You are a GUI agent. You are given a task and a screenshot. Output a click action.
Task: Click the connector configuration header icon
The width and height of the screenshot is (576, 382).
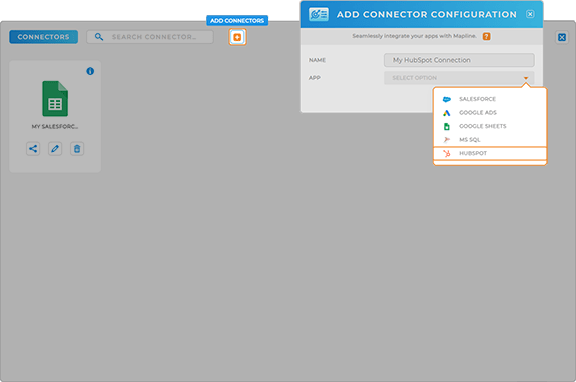(x=318, y=14)
